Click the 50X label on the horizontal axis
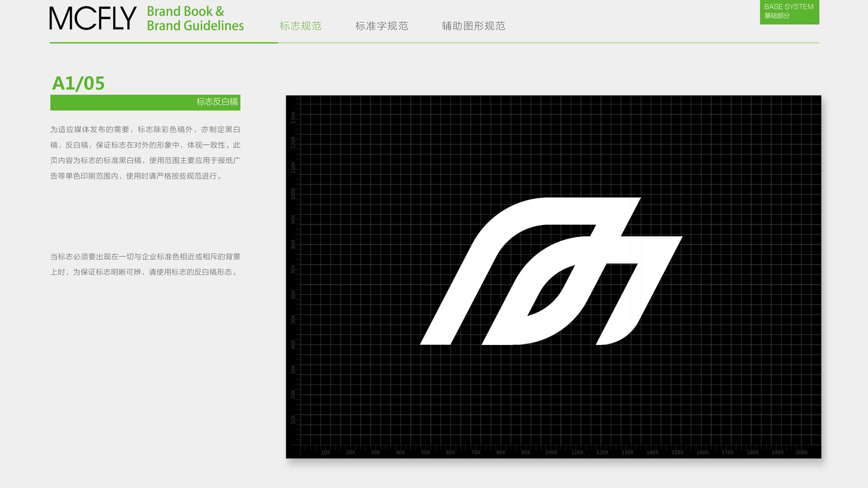 tap(426, 452)
